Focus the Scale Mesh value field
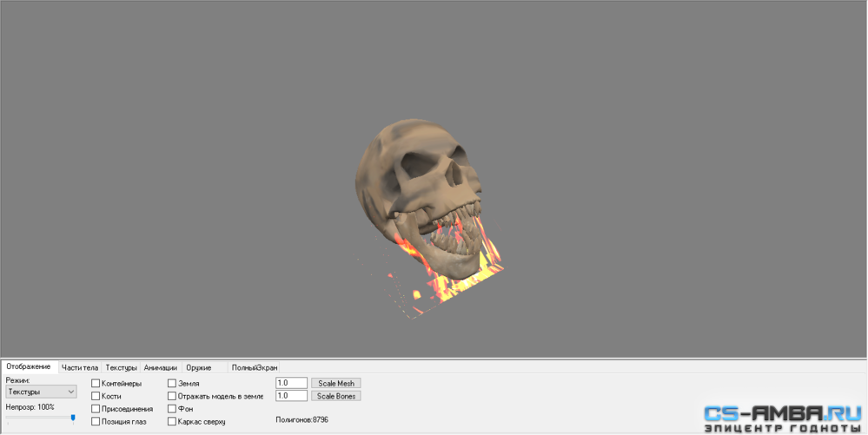 click(x=291, y=383)
